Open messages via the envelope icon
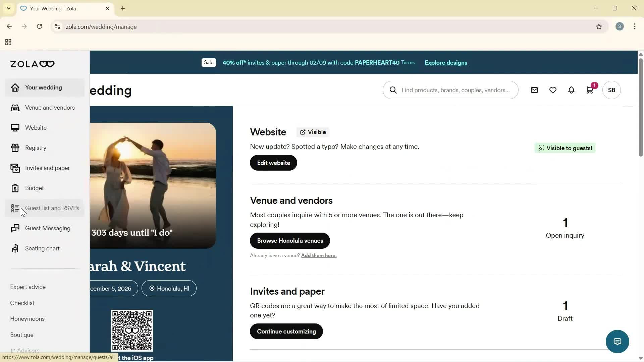 (534, 90)
